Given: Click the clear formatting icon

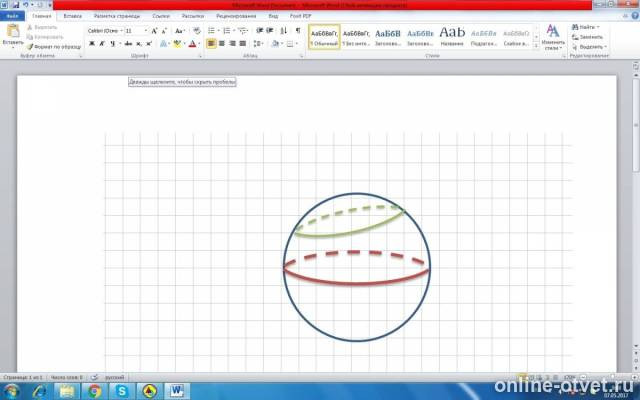Looking at the screenshot, I should coord(197,31).
